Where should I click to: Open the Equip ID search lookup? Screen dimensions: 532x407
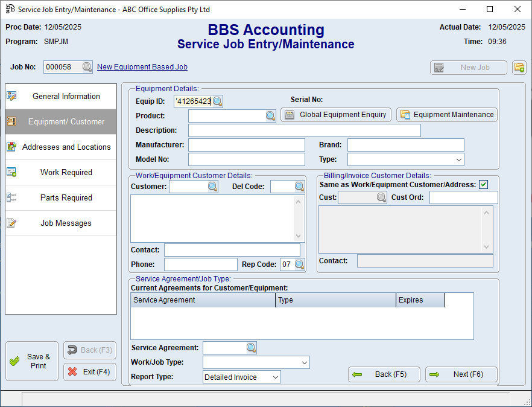(218, 101)
